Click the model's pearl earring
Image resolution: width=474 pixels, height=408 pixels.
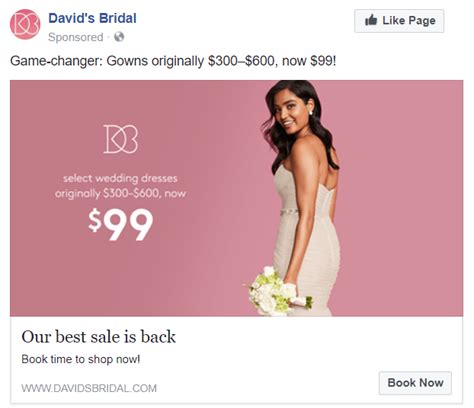coord(311,113)
